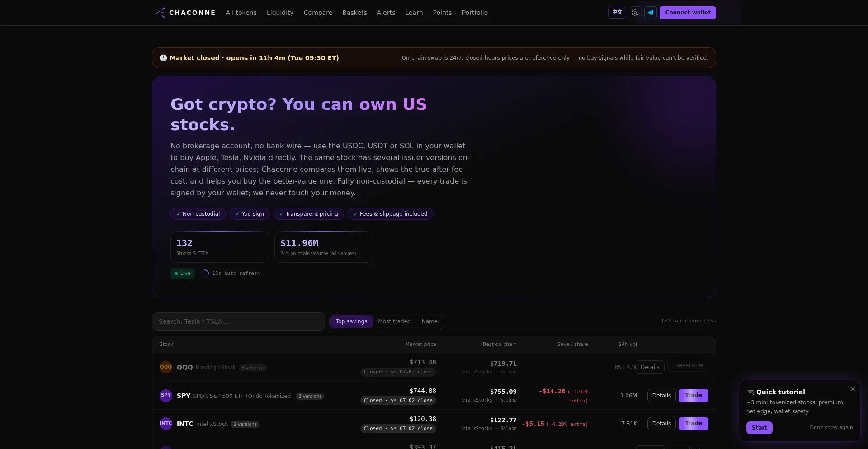
Task: Select the Name sort tab
Action: pos(429,321)
